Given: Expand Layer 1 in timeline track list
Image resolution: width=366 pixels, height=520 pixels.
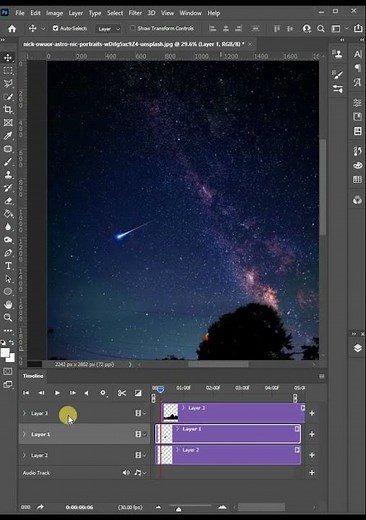Looking at the screenshot, I should click(24, 434).
